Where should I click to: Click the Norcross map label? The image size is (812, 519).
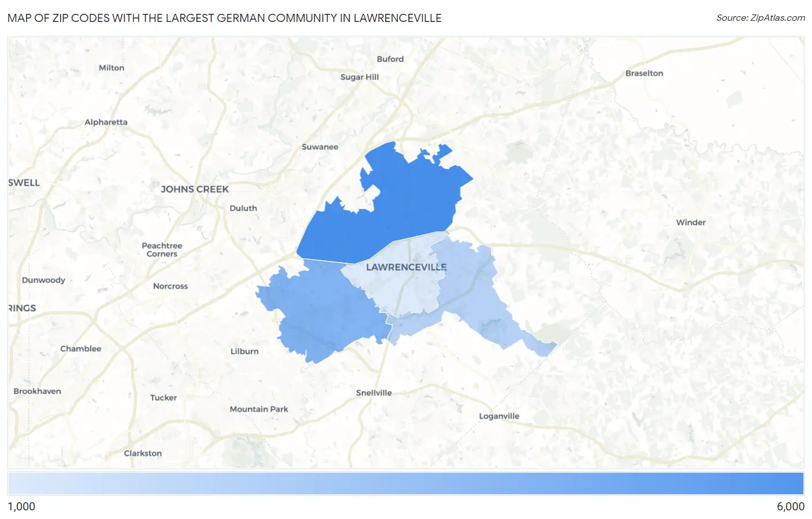click(x=170, y=286)
